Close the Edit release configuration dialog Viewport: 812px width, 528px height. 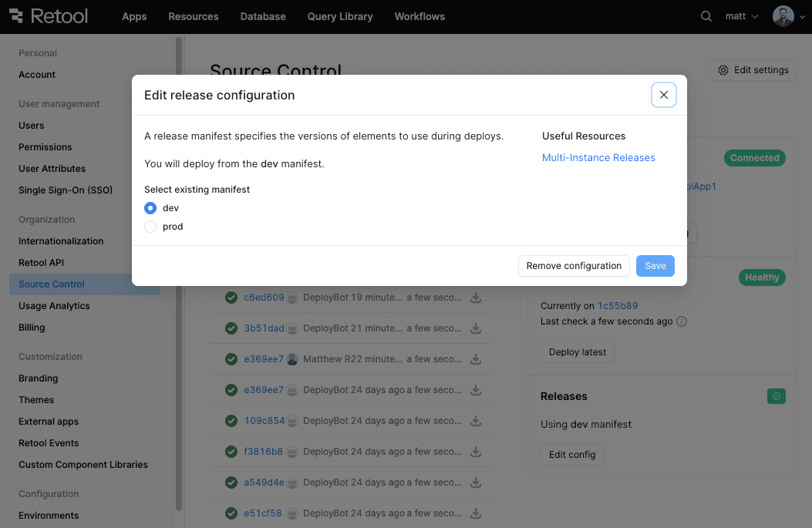663,95
